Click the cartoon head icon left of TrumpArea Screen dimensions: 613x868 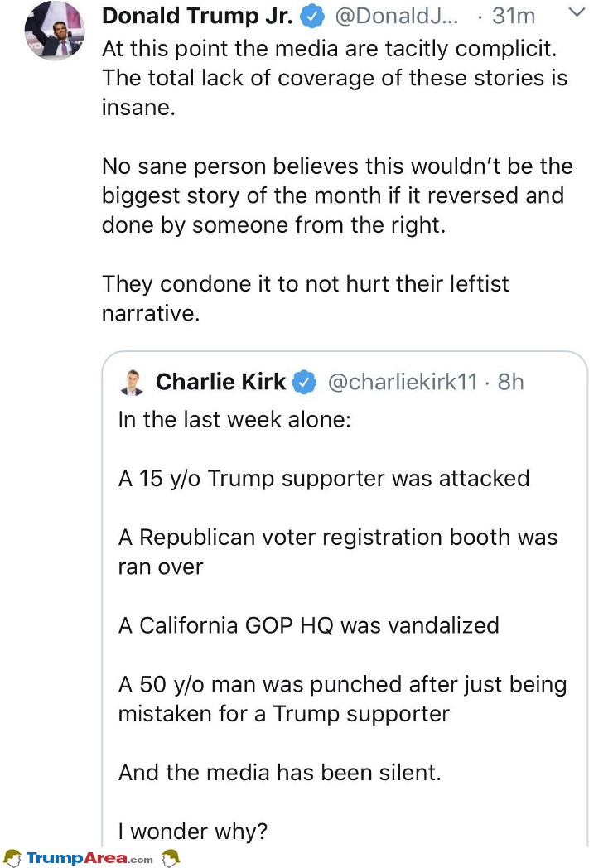coord(12,857)
